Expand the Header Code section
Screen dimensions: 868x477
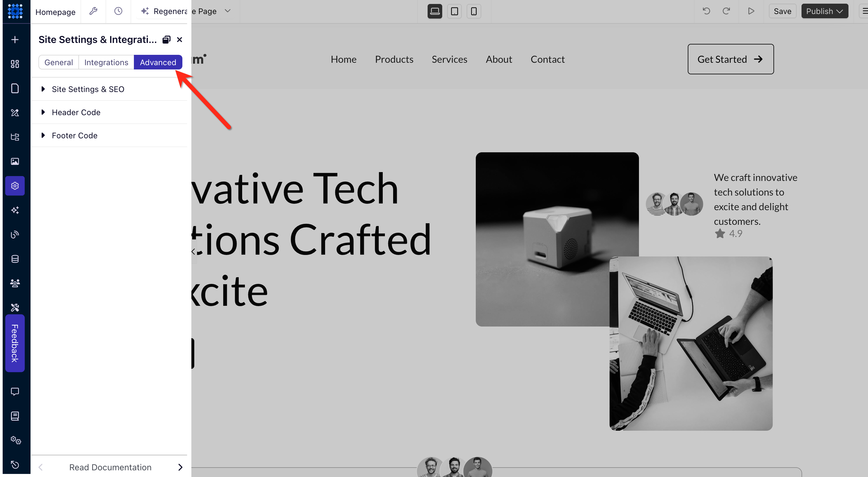pos(76,112)
